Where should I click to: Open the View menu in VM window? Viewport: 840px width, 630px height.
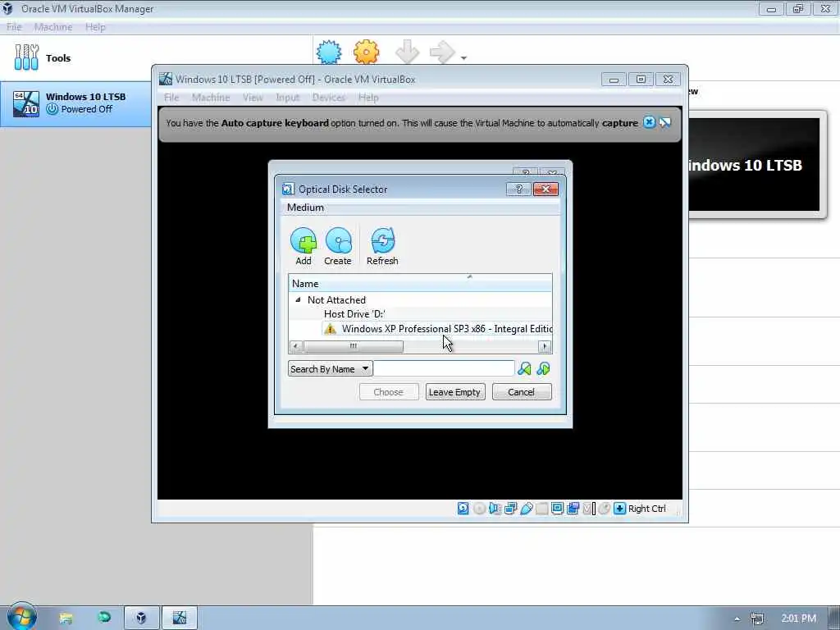[x=253, y=97]
